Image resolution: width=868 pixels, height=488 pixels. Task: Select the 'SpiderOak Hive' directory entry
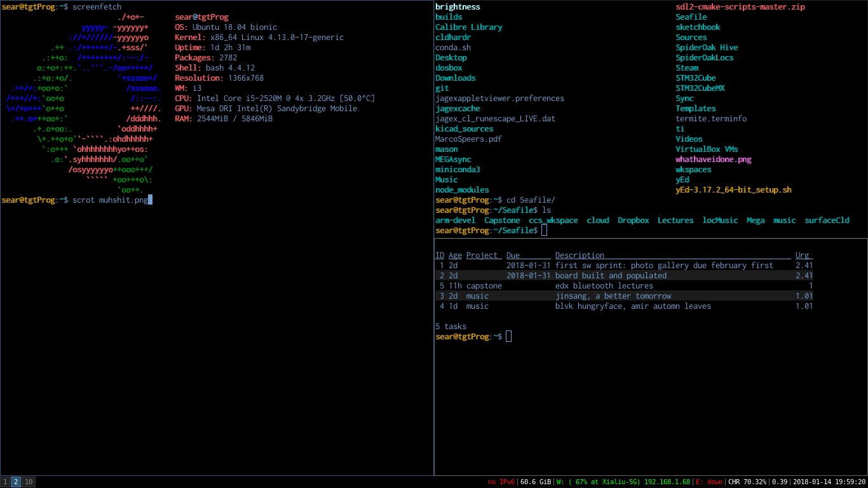707,48
